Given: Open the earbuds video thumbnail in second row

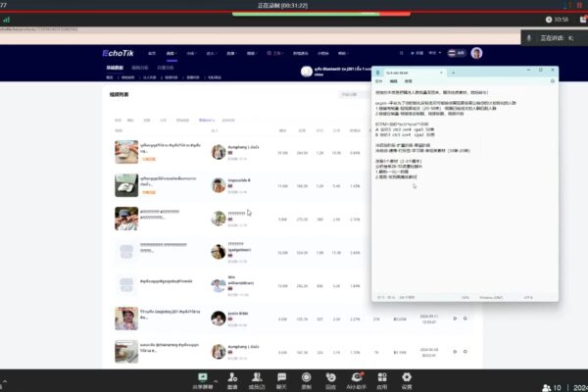Looking at the screenshot, I should tap(126, 185).
